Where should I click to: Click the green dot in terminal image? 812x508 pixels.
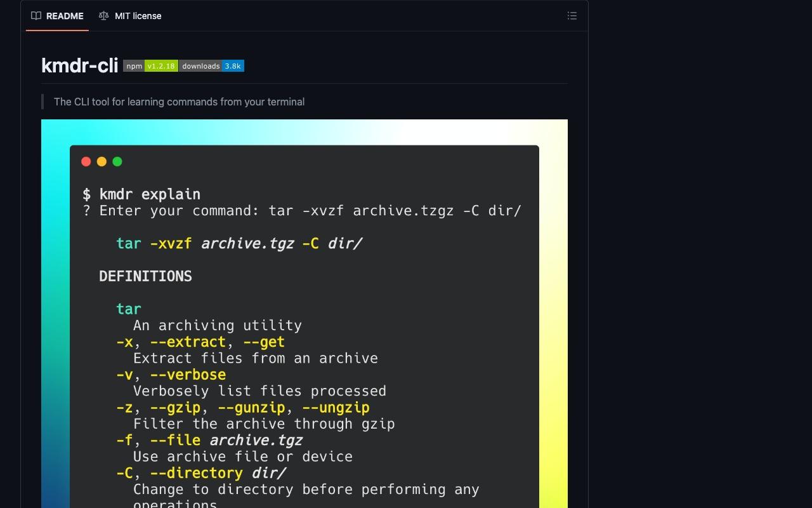(117, 162)
